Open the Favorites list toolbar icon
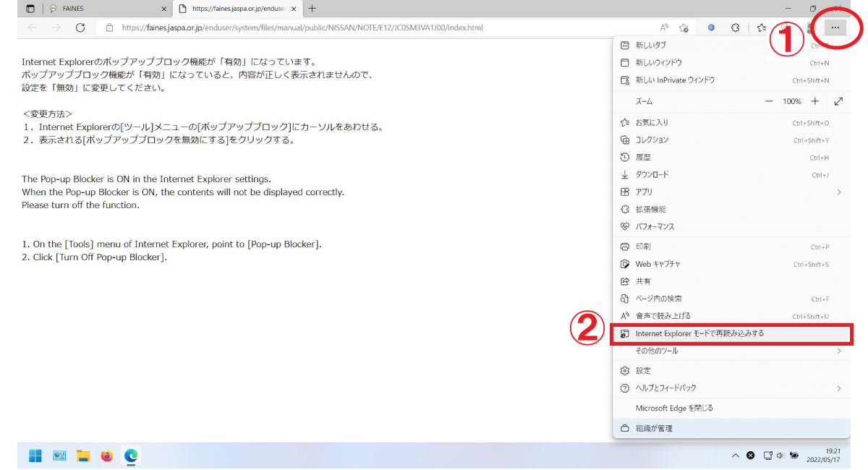Viewport: 868px width, 470px height. click(762, 27)
